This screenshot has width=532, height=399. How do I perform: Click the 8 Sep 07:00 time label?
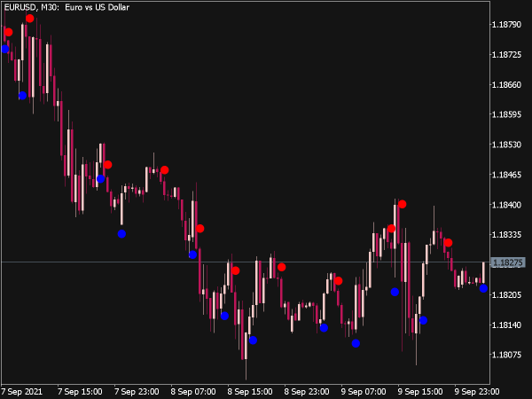coord(193,392)
